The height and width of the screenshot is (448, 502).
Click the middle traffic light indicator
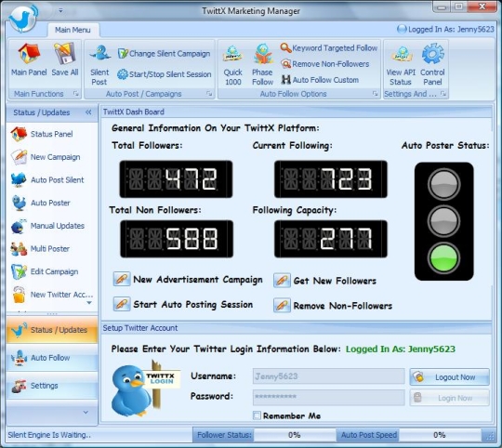coord(443,221)
